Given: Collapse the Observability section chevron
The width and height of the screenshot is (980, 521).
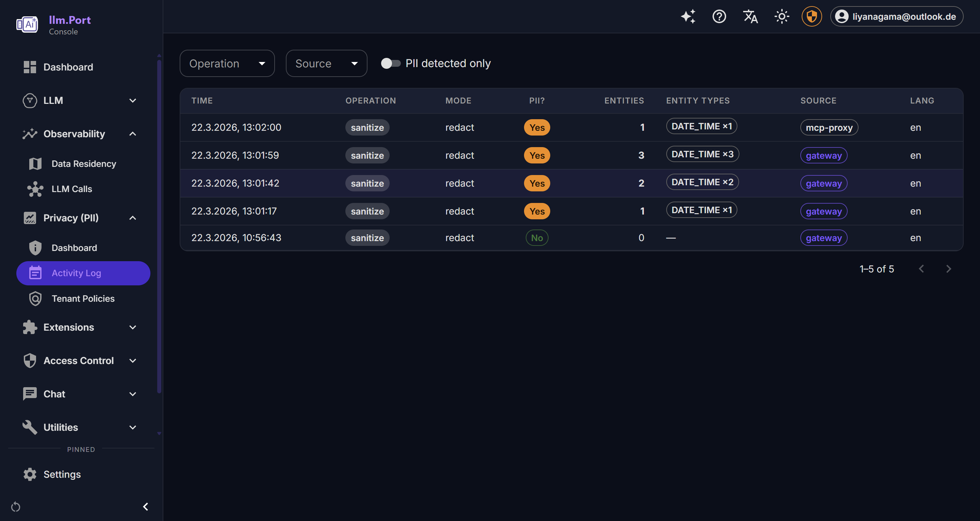Looking at the screenshot, I should [132, 134].
